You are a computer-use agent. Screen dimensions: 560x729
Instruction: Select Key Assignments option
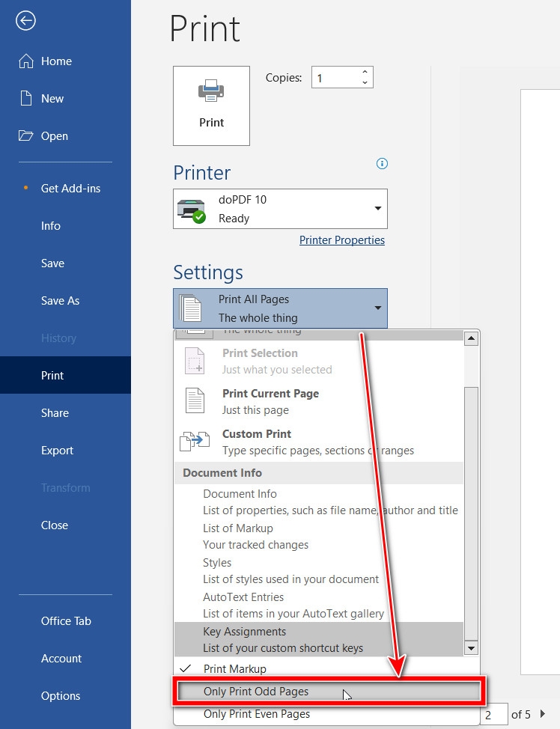(319, 639)
